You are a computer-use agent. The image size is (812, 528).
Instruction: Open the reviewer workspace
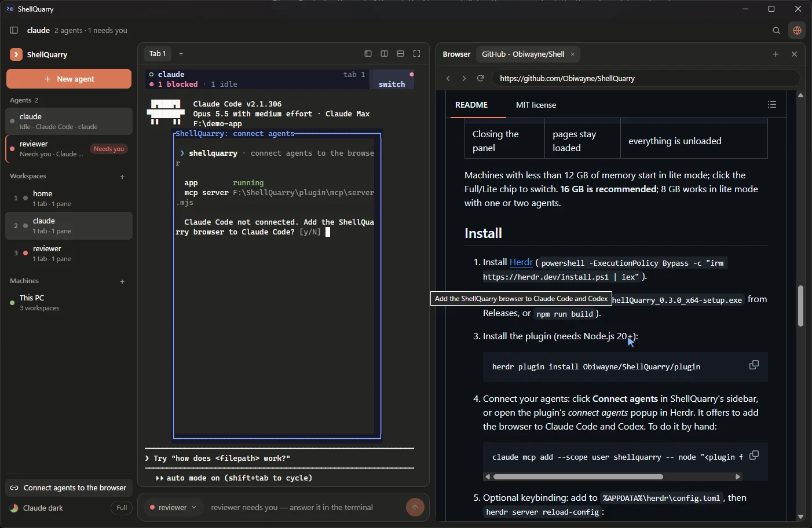(x=69, y=254)
